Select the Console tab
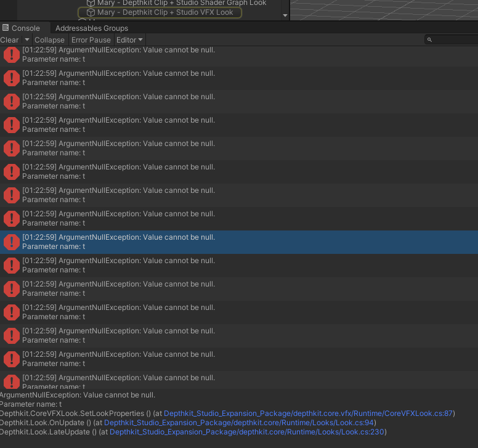 tap(25, 28)
